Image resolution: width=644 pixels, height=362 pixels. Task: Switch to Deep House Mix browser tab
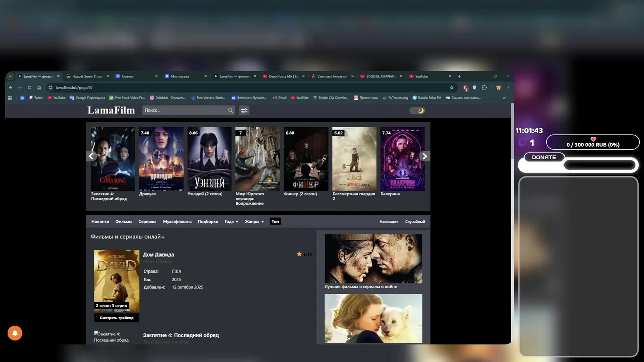tap(284, 76)
